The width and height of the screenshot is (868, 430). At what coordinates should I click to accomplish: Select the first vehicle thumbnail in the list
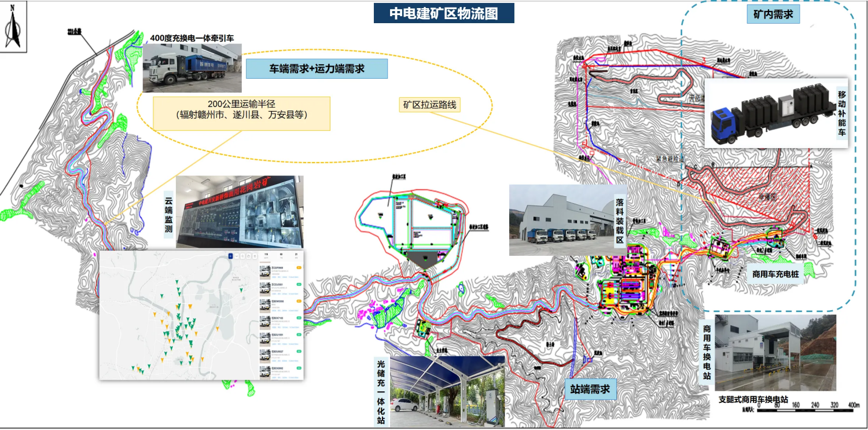(265, 273)
